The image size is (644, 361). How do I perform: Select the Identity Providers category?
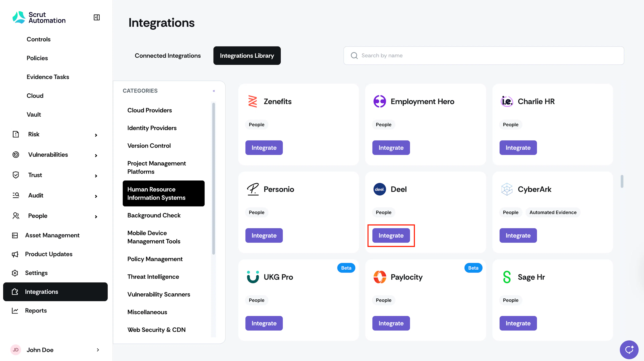(152, 128)
